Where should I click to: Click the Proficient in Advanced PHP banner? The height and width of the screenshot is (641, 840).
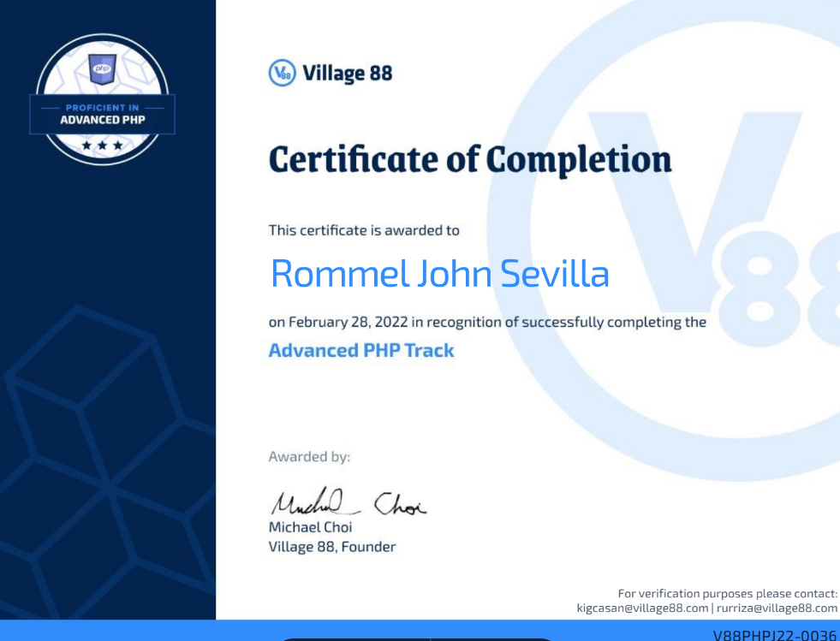pyautogui.click(x=102, y=114)
